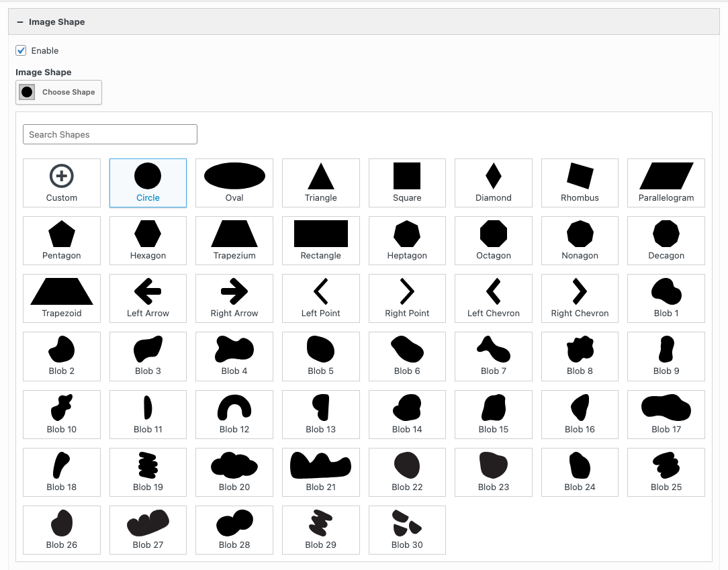
Task: Select the Left Arrow shape
Action: point(148,299)
